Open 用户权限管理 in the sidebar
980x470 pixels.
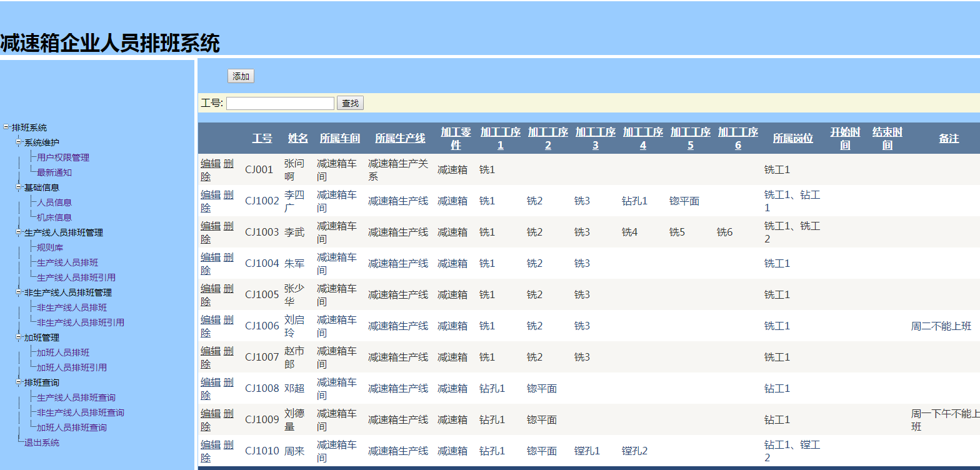coord(62,157)
